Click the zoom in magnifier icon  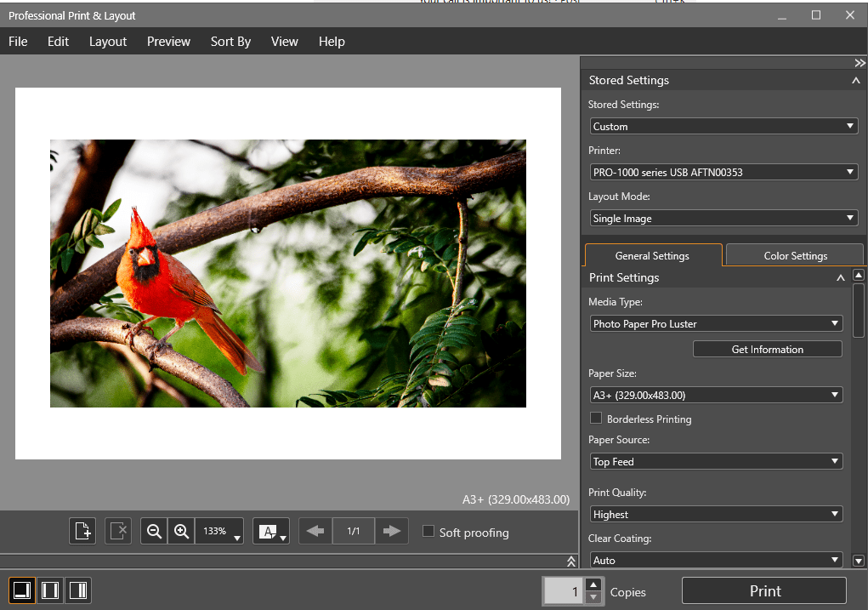pyautogui.click(x=181, y=531)
